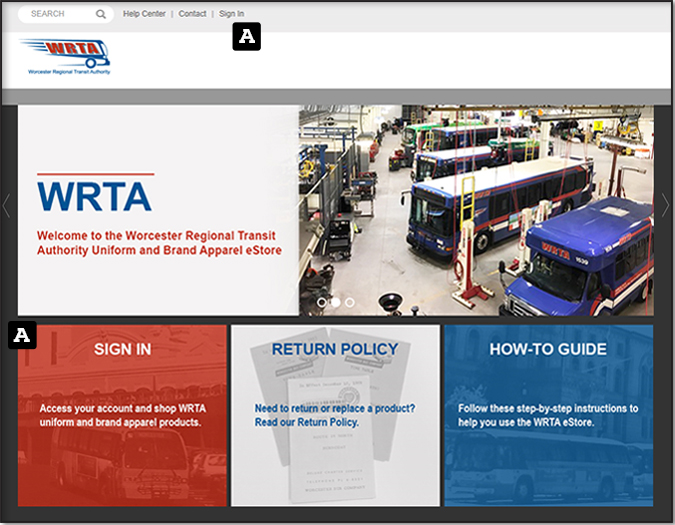Click the black A callout above Sign In tile

click(22, 335)
